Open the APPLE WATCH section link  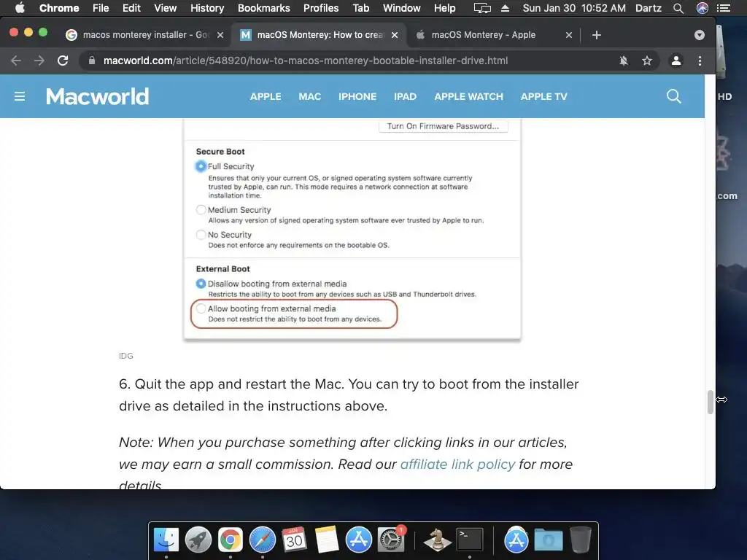click(468, 97)
